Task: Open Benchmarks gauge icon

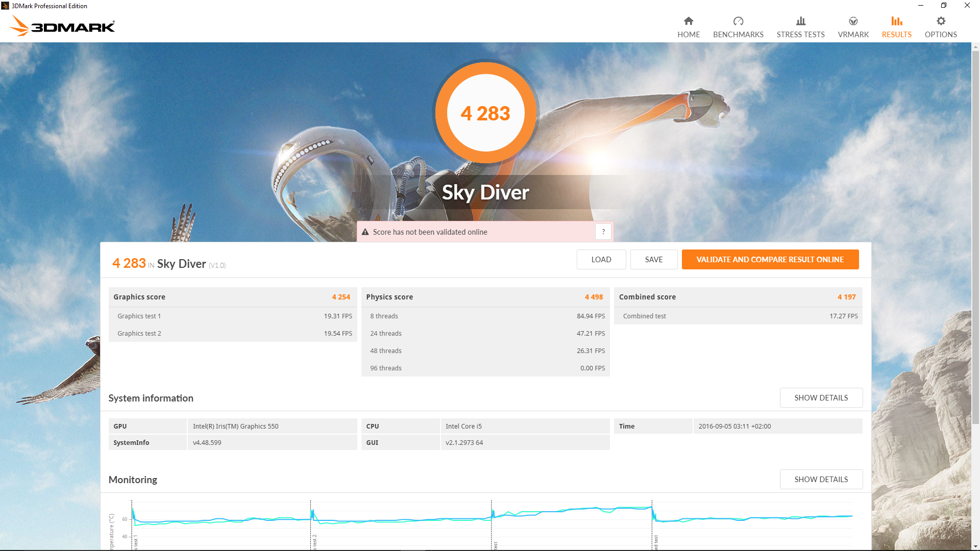Action: (738, 21)
